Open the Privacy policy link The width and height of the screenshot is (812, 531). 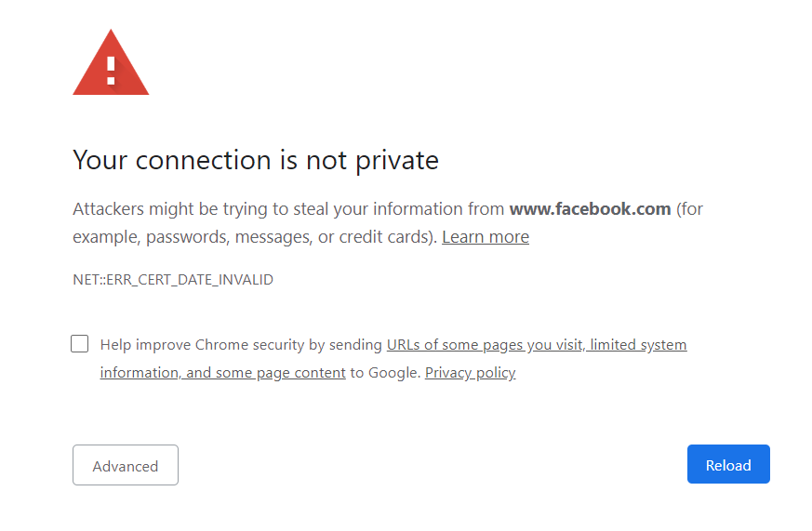(x=470, y=373)
